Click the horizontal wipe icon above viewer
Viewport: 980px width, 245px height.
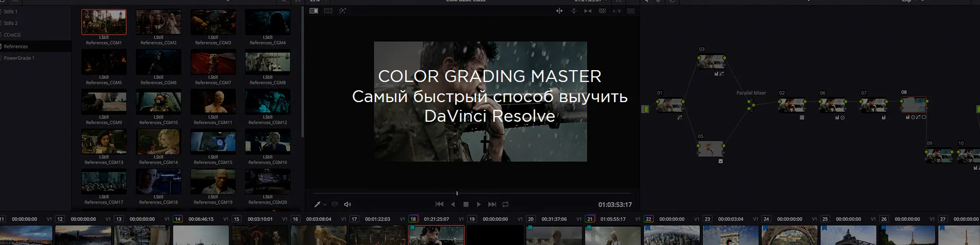tap(559, 11)
